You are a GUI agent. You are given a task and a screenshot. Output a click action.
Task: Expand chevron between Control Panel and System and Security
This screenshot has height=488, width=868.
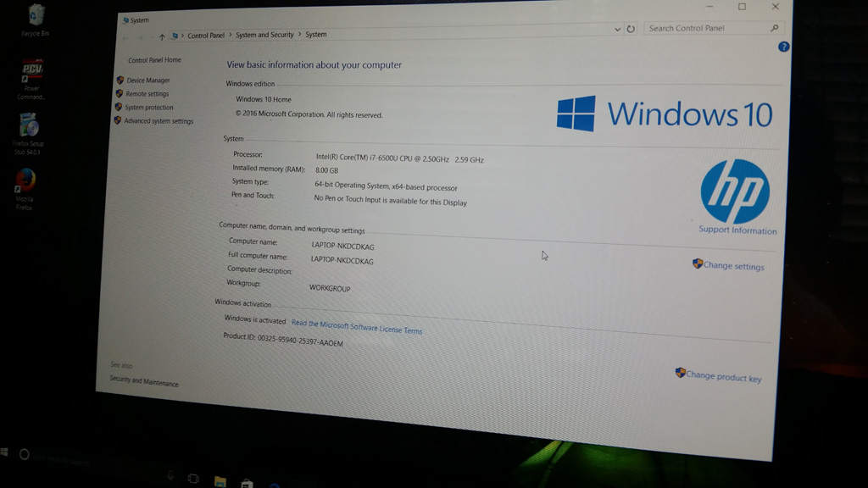point(231,35)
